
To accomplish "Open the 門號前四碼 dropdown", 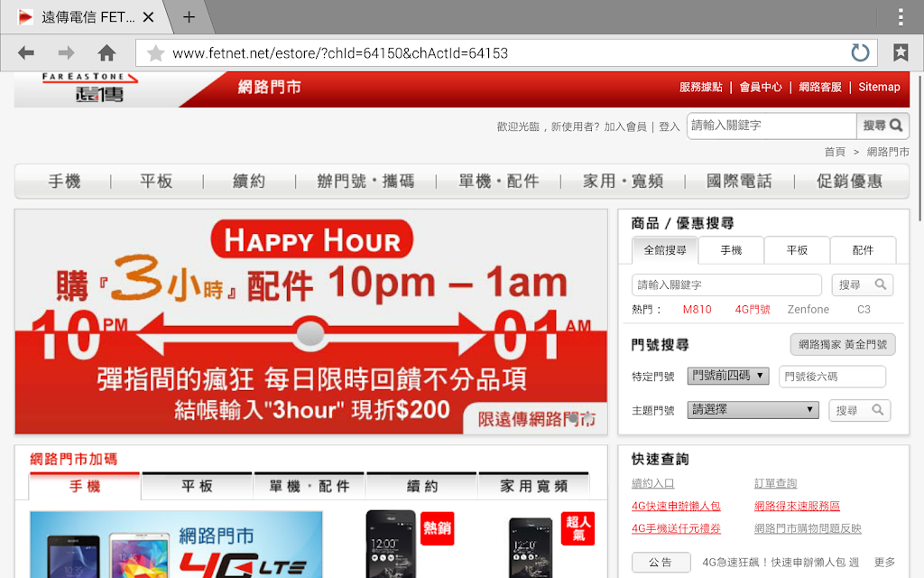I will 728,376.
